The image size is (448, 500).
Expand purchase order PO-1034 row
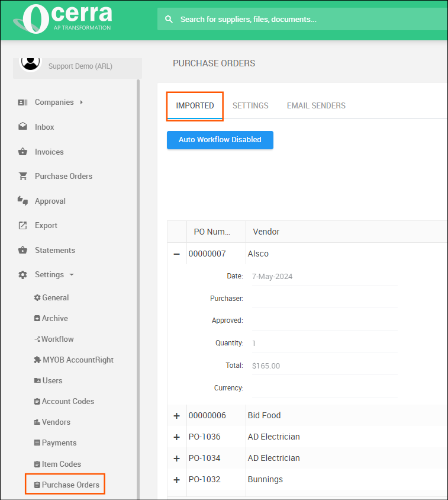[176, 459]
